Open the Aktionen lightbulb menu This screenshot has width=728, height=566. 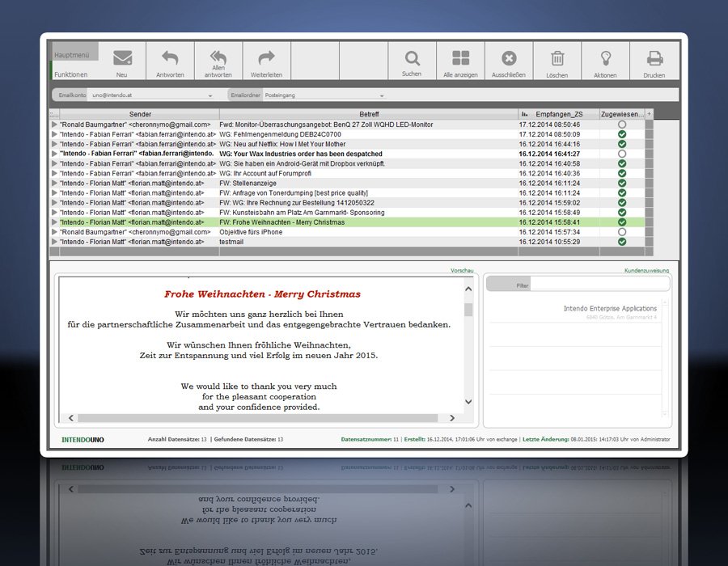tap(605, 61)
